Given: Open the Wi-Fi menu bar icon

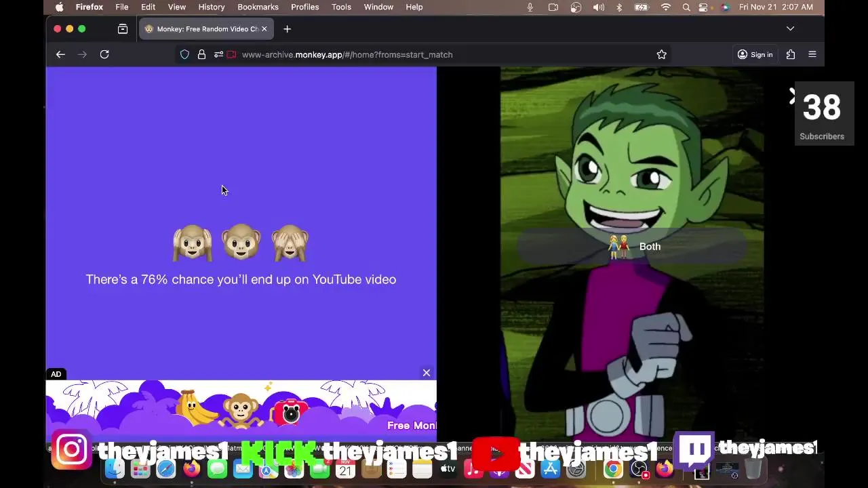Looking at the screenshot, I should 666,7.
